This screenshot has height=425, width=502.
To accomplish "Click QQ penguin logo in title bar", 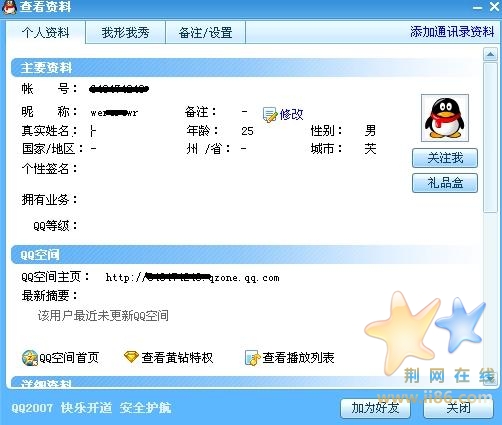I will pos(9,7).
